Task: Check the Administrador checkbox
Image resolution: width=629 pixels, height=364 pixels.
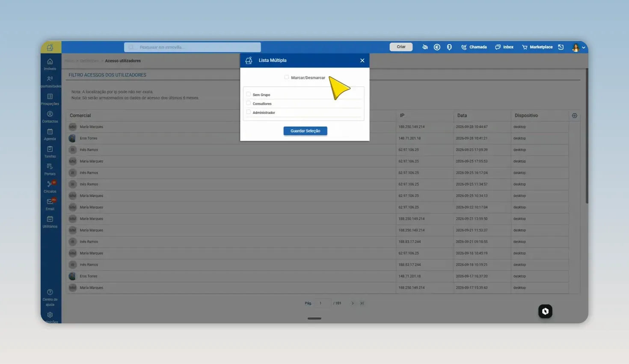Action: (249, 112)
